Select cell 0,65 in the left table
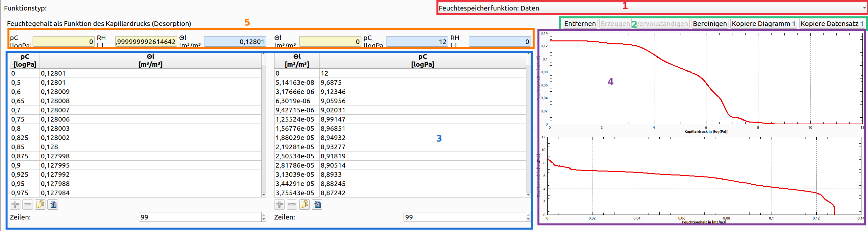This screenshot has height=231, width=868. 25,101
